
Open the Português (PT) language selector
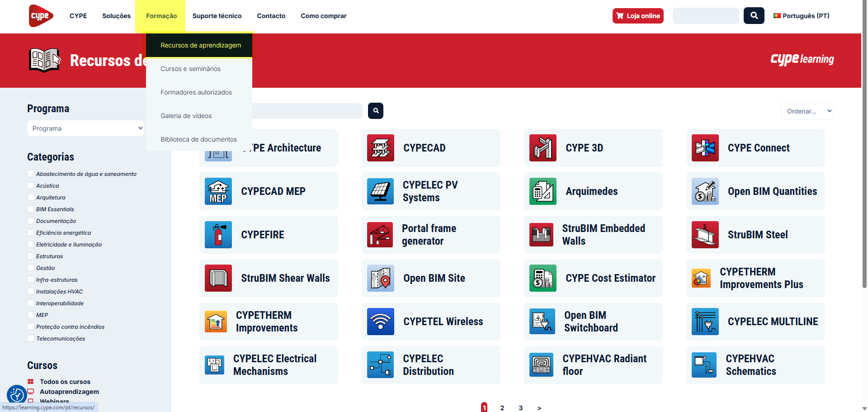point(802,16)
